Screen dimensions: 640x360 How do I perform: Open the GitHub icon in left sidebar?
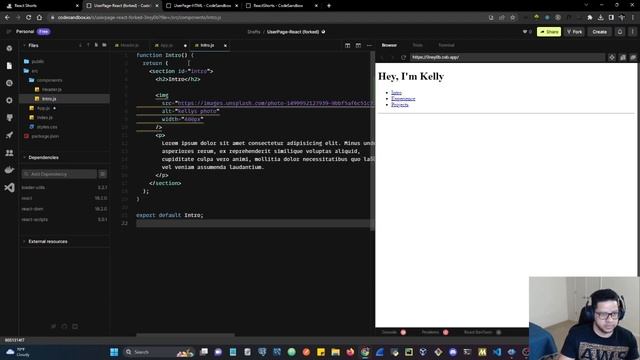coord(9,118)
